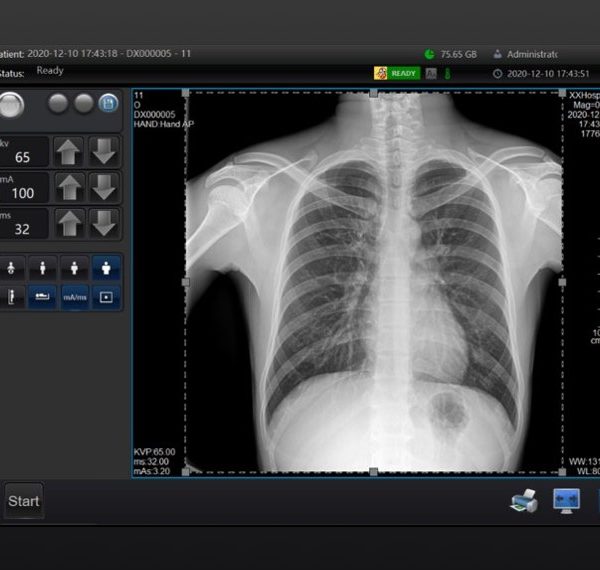Screen dimensions: 600x570
Task: Click the chest X-ray image
Action: [373, 280]
